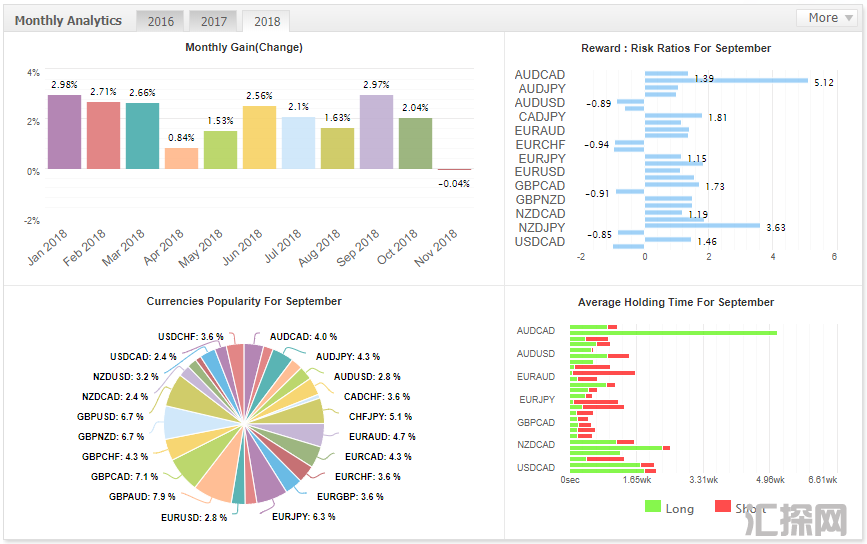The width and height of the screenshot is (867, 544).
Task: Click the USDCHF: 3.6 % pie label
Action: click(191, 337)
